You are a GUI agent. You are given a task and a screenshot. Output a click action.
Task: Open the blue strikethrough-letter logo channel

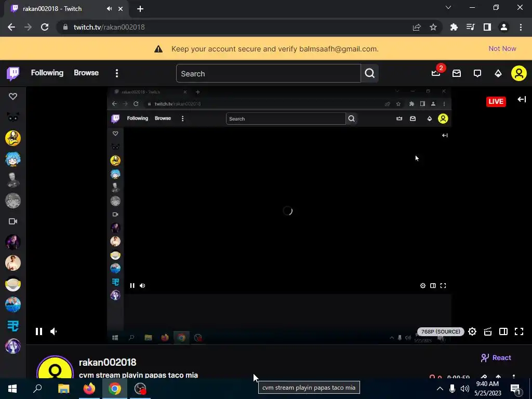click(x=13, y=326)
